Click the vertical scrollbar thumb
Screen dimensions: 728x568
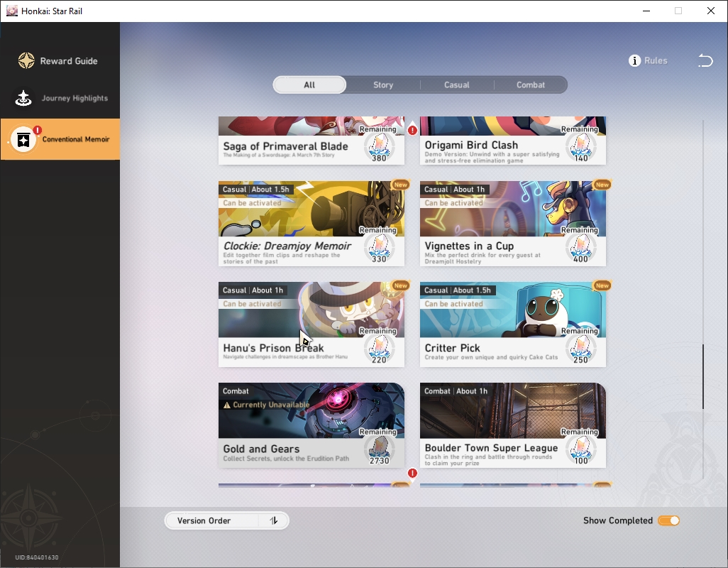[x=703, y=376]
